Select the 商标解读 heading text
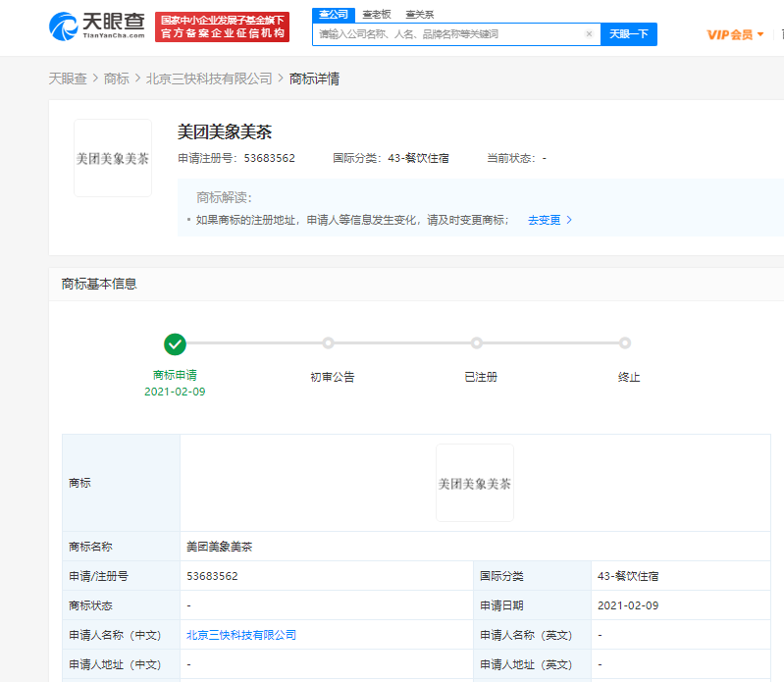The width and height of the screenshot is (784, 682). click(224, 197)
